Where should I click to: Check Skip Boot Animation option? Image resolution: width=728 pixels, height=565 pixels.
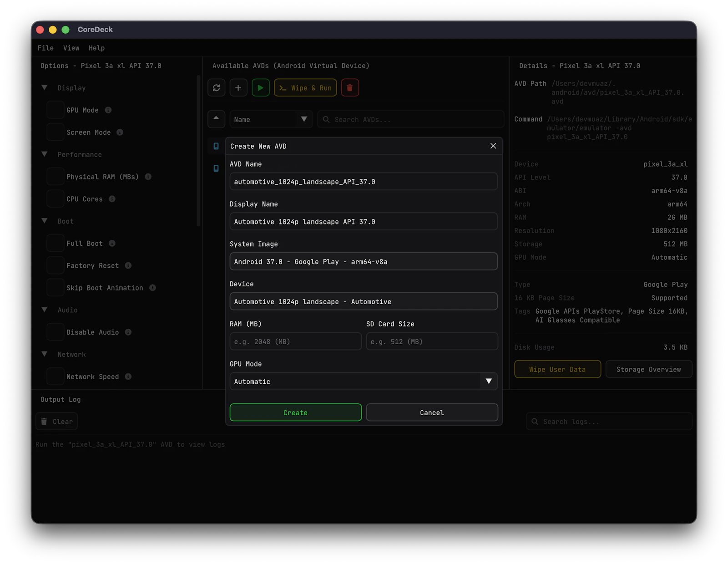pyautogui.click(x=56, y=288)
